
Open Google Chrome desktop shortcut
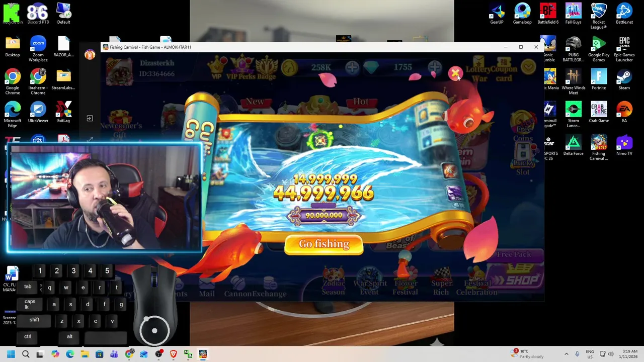click(13, 82)
